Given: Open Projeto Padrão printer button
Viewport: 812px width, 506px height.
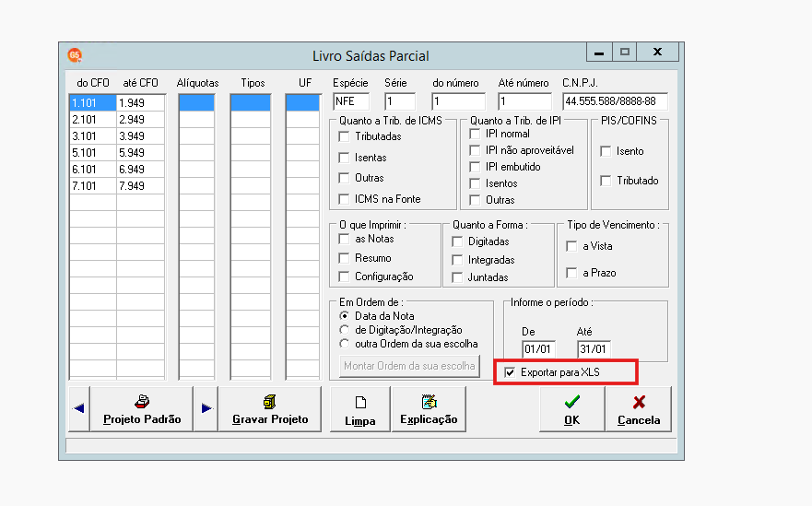Looking at the screenshot, I should (x=142, y=408).
